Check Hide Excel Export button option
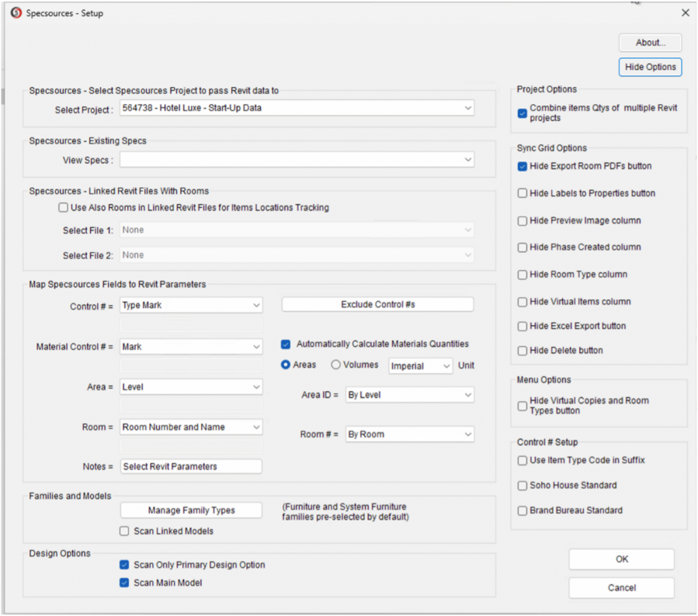The width and height of the screenshot is (698, 616). (x=523, y=327)
